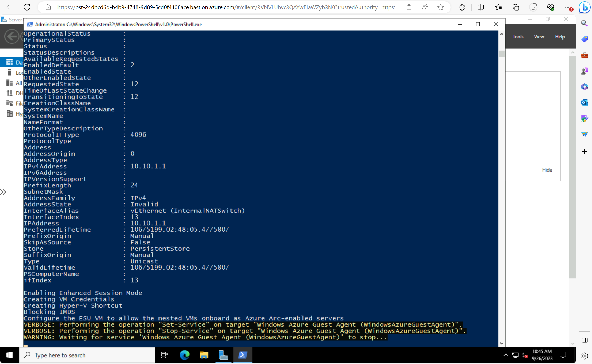Click the Hide link in the panel
Image resolution: width=592 pixels, height=364 pixels.
click(x=547, y=170)
